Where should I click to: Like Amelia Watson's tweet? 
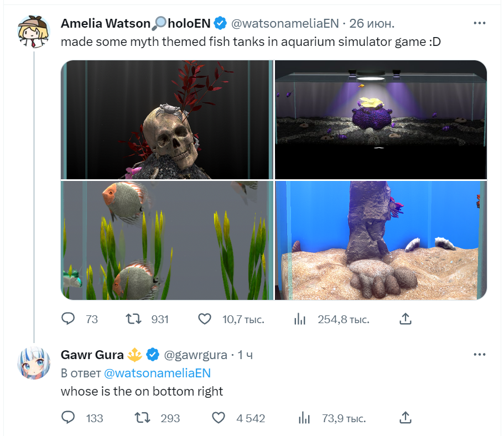(205, 319)
